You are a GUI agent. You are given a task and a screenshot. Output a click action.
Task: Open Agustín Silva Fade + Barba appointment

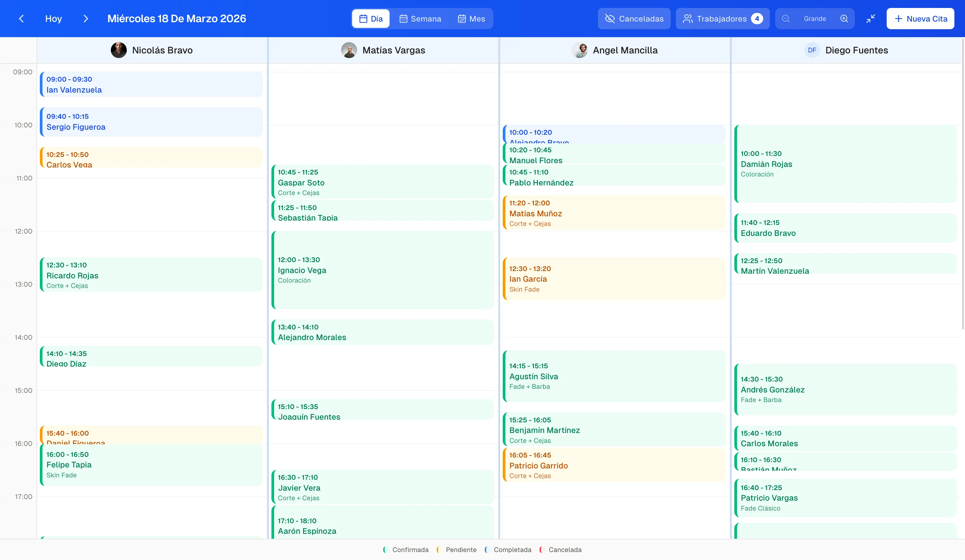pyautogui.click(x=614, y=376)
